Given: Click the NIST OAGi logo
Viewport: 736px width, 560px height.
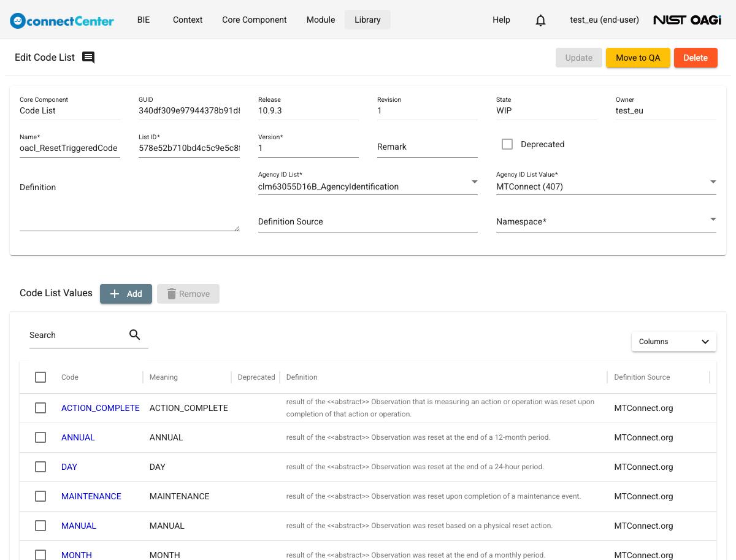Looking at the screenshot, I should pyautogui.click(x=687, y=20).
